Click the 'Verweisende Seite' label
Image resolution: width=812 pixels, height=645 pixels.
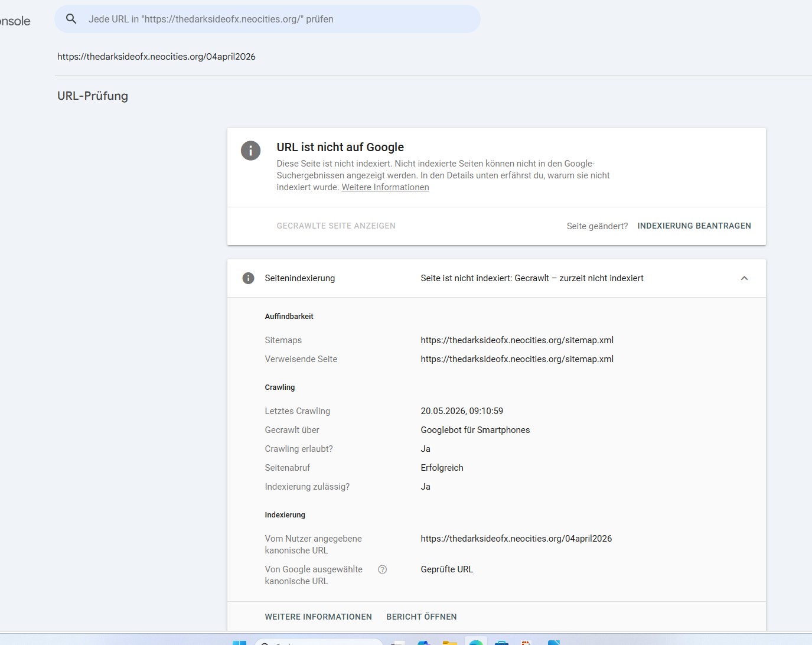tap(301, 359)
